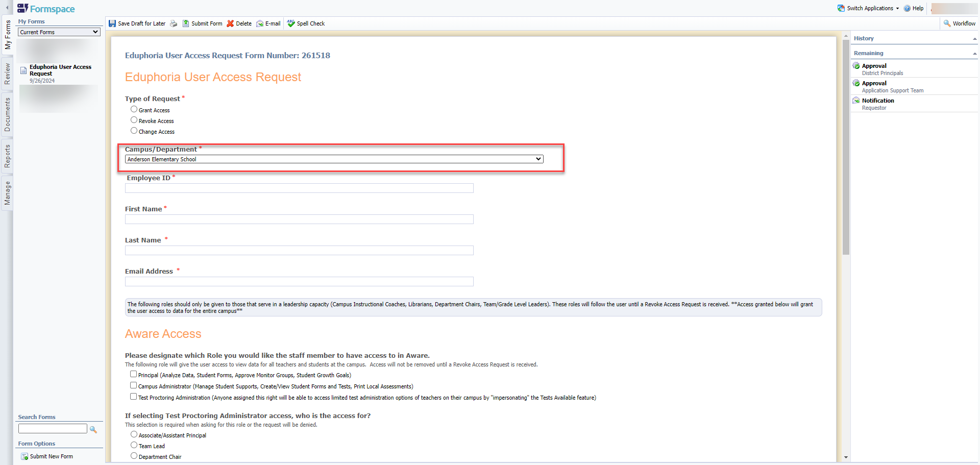This screenshot has height=465, width=980.
Task: Enable the Campus Administrator checkbox
Action: 134,385
